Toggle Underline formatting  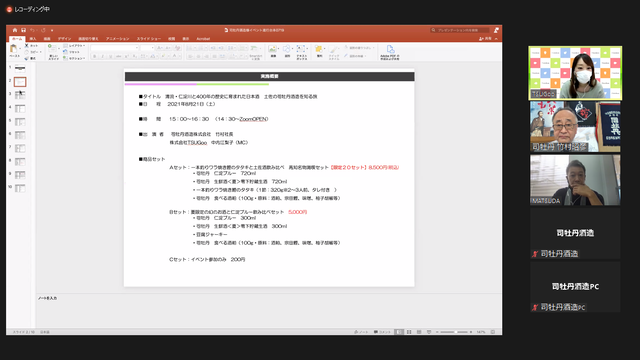(x=110, y=56)
